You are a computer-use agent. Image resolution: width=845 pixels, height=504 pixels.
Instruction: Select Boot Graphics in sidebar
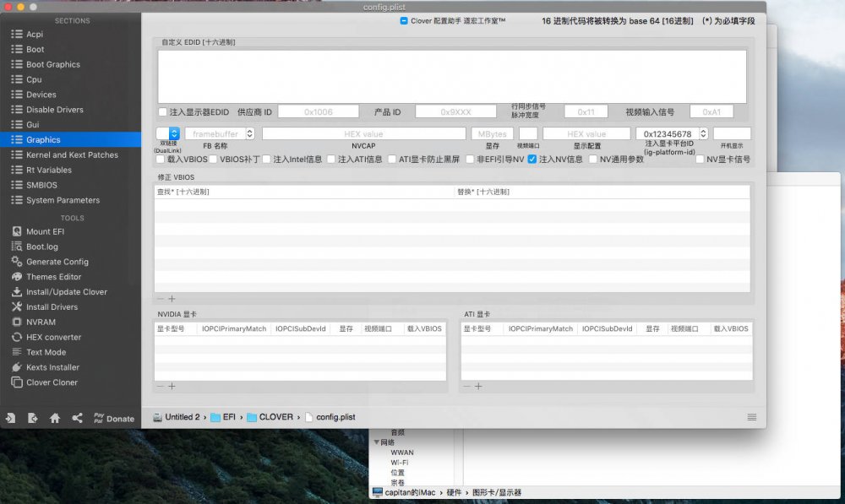(52, 64)
